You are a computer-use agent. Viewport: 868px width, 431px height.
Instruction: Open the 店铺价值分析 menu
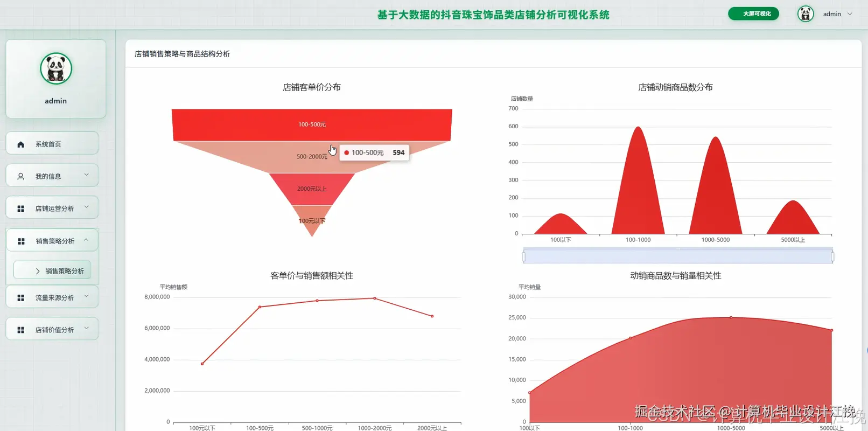[52, 329]
